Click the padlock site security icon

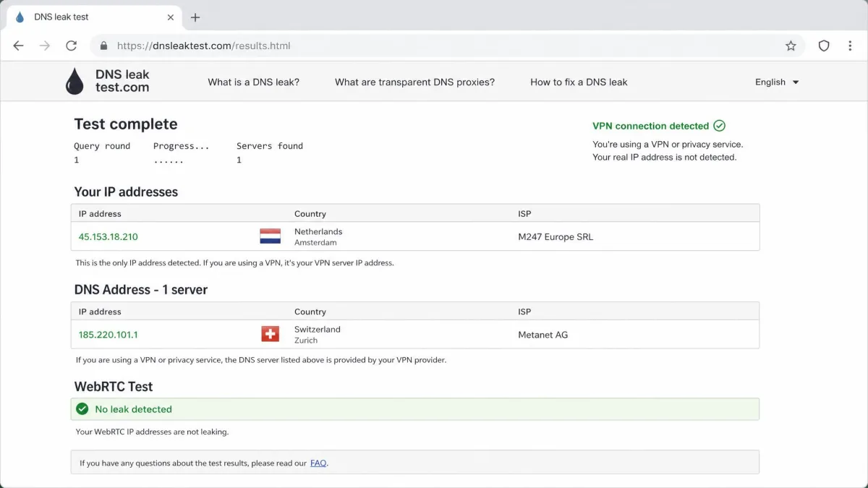coord(103,46)
